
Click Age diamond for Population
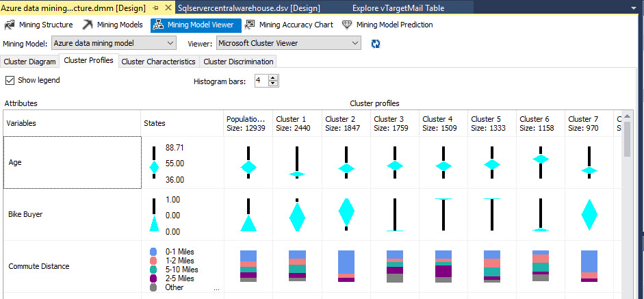click(x=248, y=167)
